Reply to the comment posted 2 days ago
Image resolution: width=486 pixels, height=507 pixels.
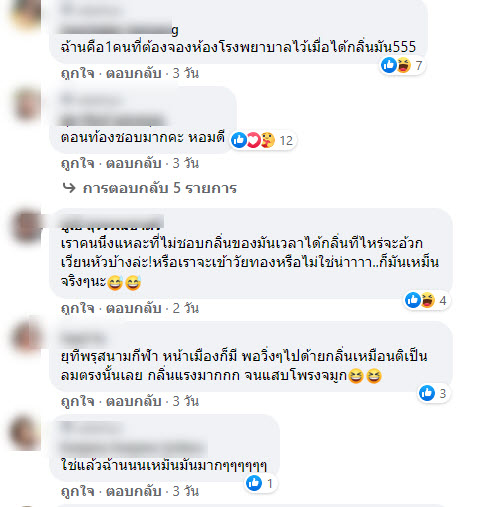[134, 308]
